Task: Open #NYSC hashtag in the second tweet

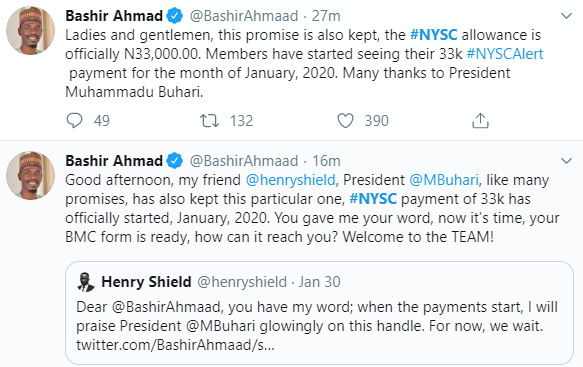Action: (x=373, y=199)
